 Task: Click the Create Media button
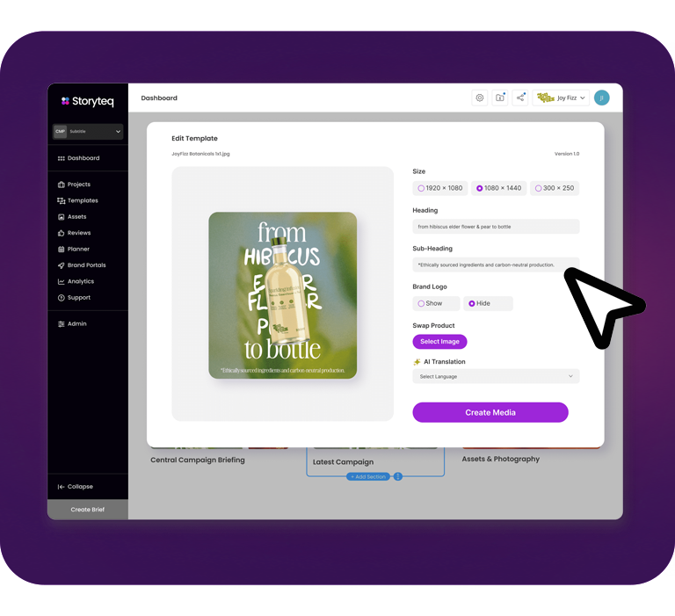(x=490, y=412)
